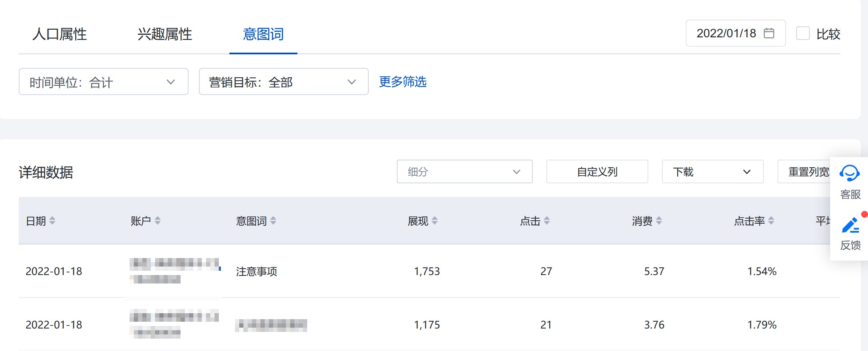
Task: Click the calendar icon beside 2022/01/18
Action: (x=769, y=33)
